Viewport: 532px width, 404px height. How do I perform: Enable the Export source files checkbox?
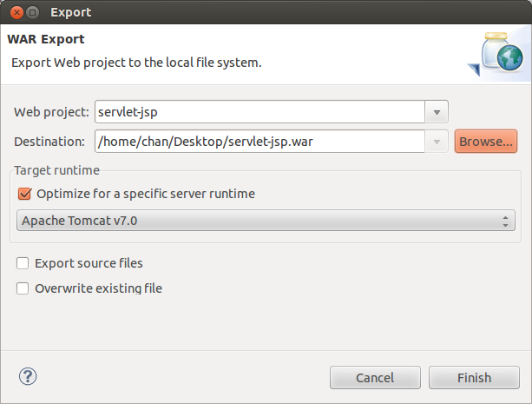pos(23,263)
